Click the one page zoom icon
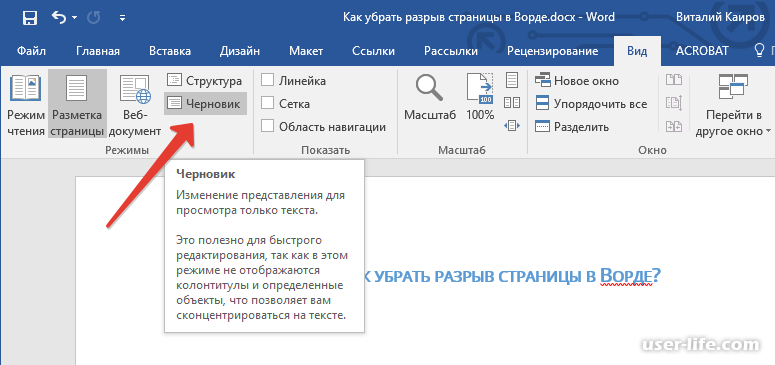Image resolution: width=775 pixels, height=365 pixels. tap(512, 80)
